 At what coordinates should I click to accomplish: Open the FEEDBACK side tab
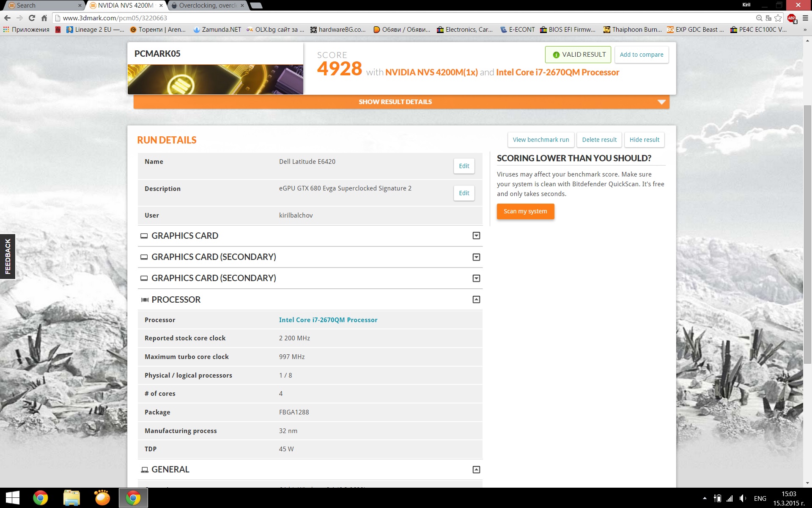click(8, 257)
